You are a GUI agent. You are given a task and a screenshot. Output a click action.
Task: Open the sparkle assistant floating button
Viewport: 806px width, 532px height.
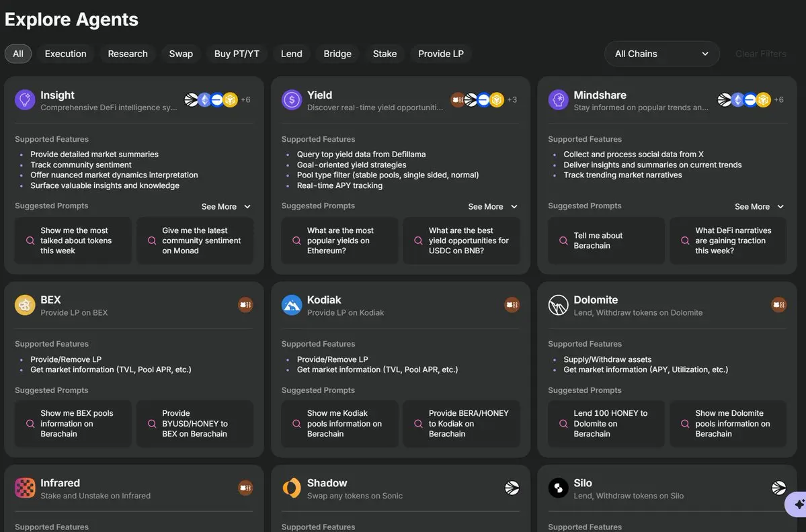[797, 504]
